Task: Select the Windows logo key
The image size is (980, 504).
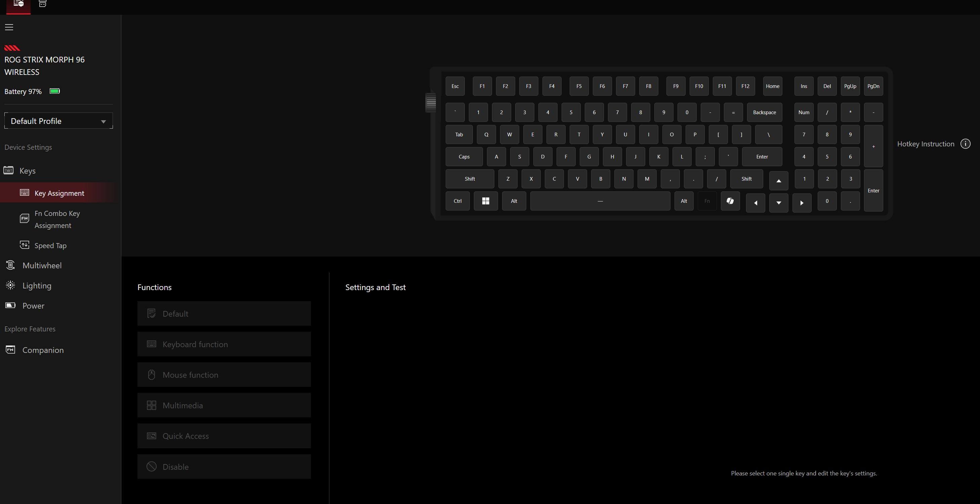Action: click(x=485, y=201)
